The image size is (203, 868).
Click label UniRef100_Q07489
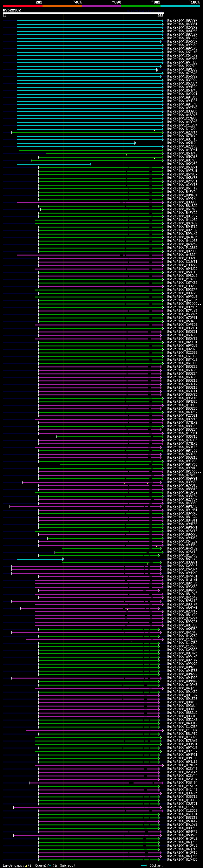coord(182,223)
